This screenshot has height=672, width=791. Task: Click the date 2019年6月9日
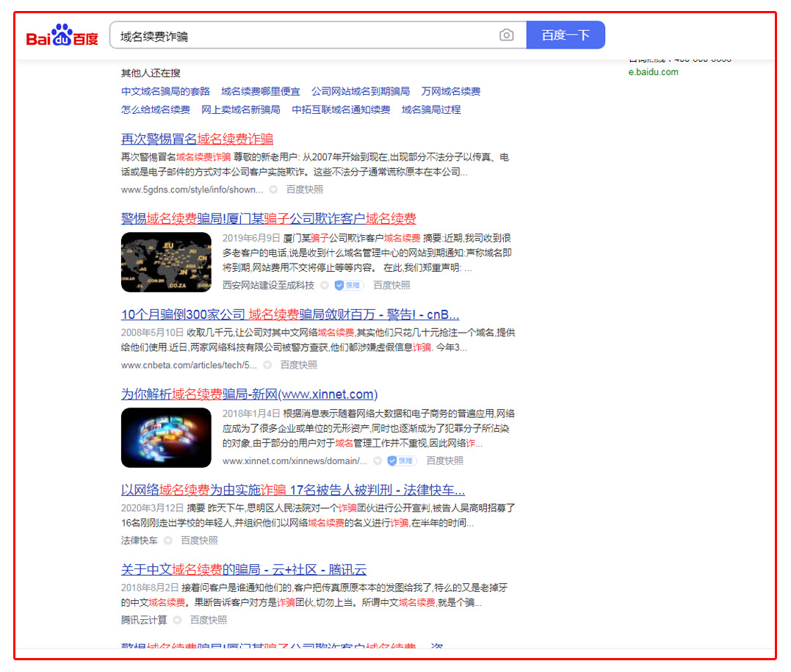pos(251,238)
